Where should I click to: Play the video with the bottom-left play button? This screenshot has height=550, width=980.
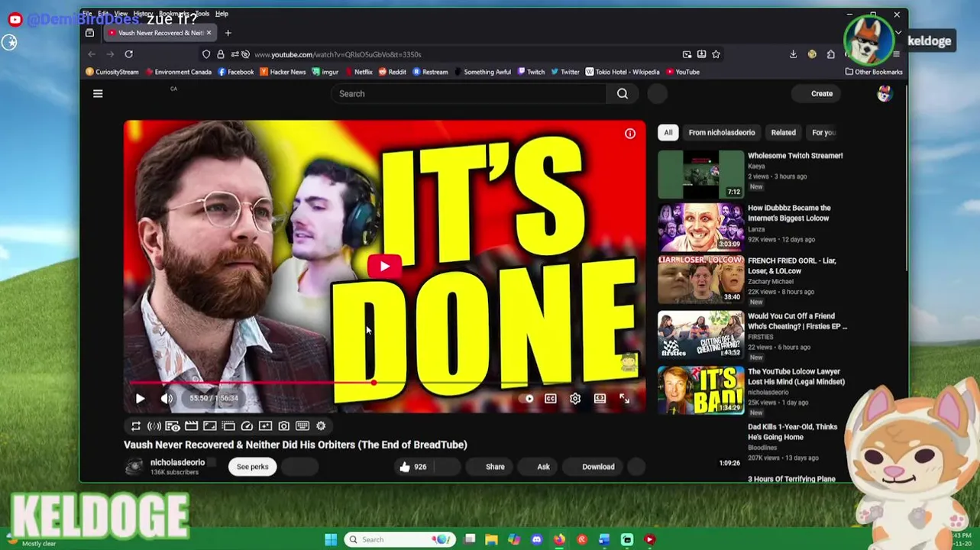pyautogui.click(x=140, y=399)
